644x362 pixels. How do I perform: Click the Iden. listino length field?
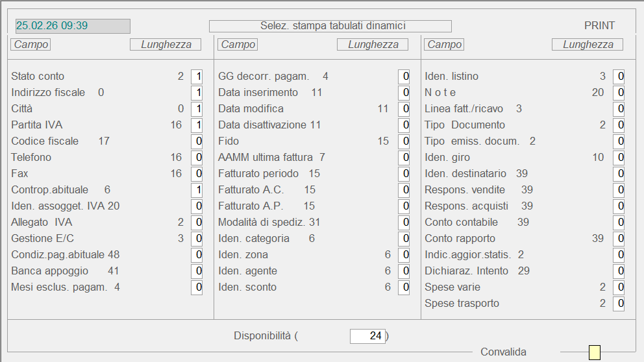(x=619, y=77)
